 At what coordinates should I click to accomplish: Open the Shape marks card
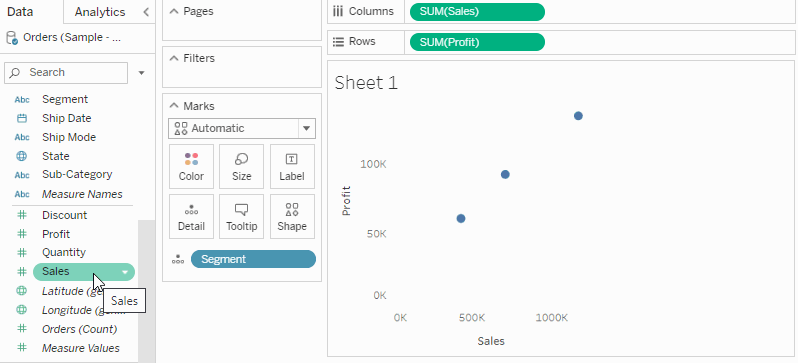click(x=292, y=216)
